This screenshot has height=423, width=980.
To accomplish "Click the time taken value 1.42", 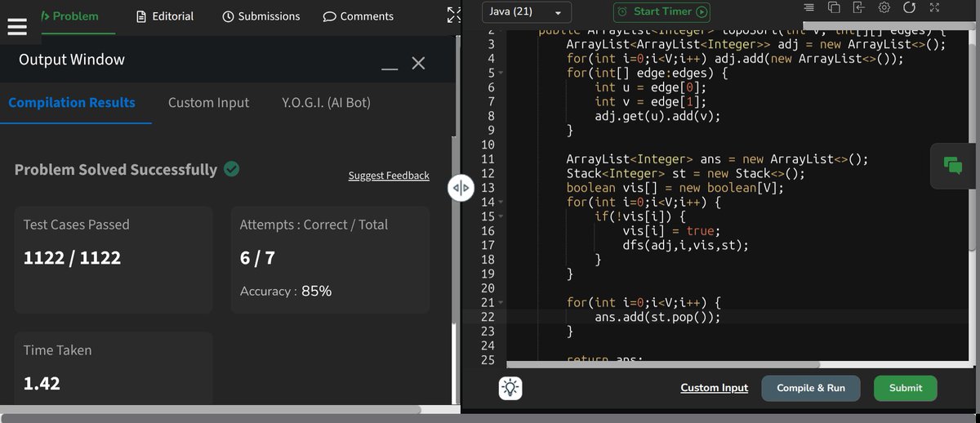I will pos(42,383).
